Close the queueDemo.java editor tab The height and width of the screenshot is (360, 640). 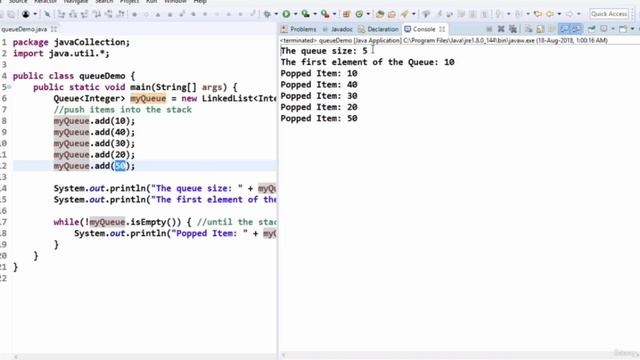coord(54,29)
